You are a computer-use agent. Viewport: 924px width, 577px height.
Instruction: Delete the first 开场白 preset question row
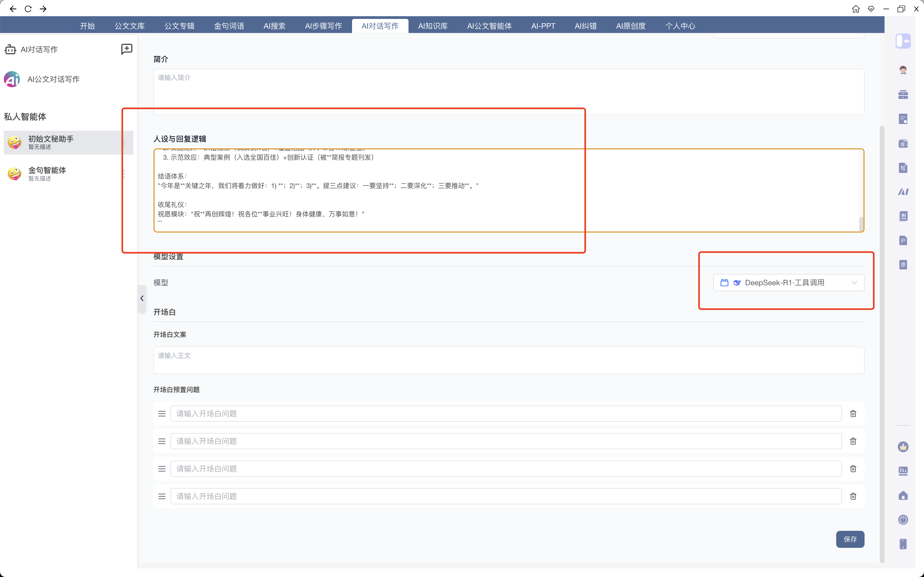853,414
